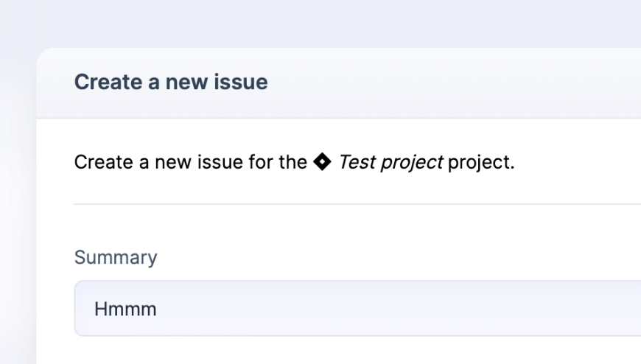Click the dialog header bar
Screen dimensions: 641x364
(x=442, y=83)
